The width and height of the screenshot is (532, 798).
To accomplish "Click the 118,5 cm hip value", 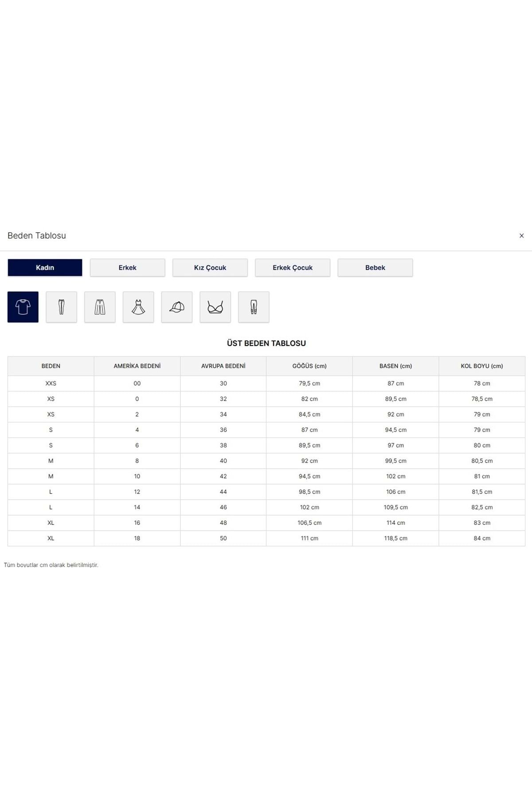I will 396,539.
